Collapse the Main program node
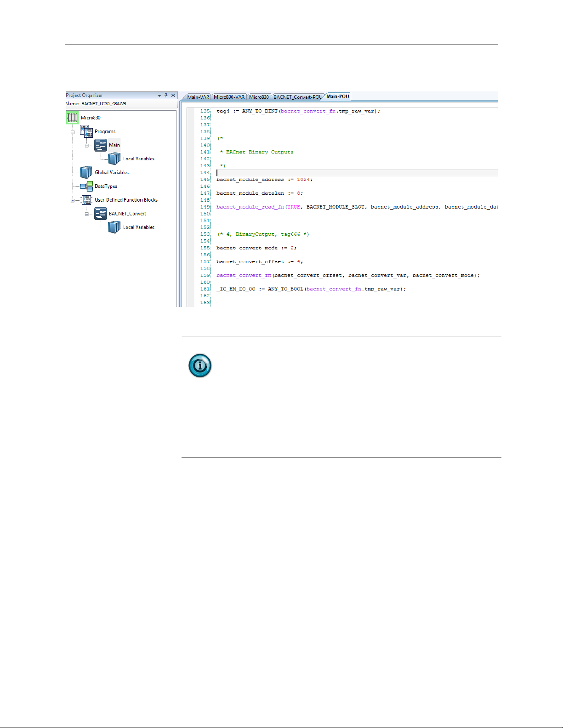This screenshot has height=728, width=563. coord(86,146)
